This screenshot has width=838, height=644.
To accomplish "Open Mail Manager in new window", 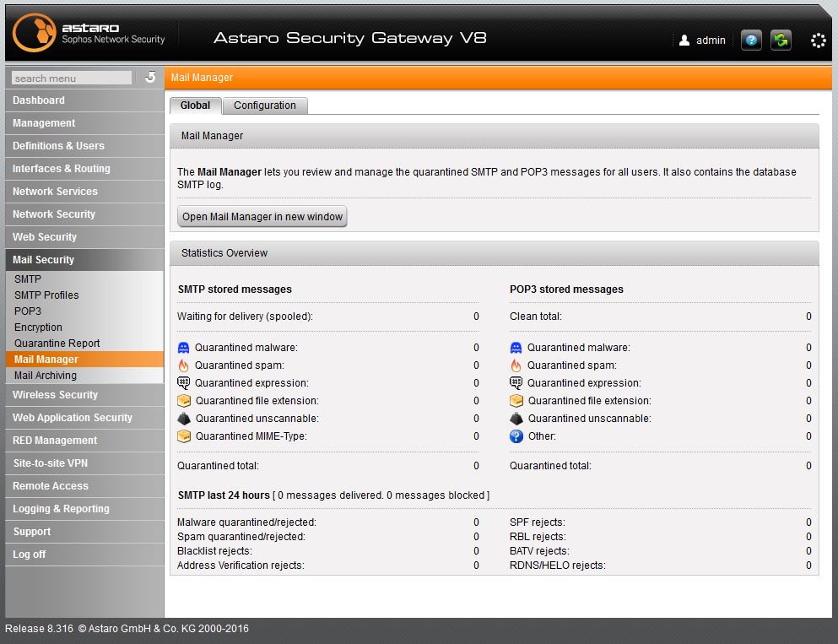I will click(x=262, y=216).
